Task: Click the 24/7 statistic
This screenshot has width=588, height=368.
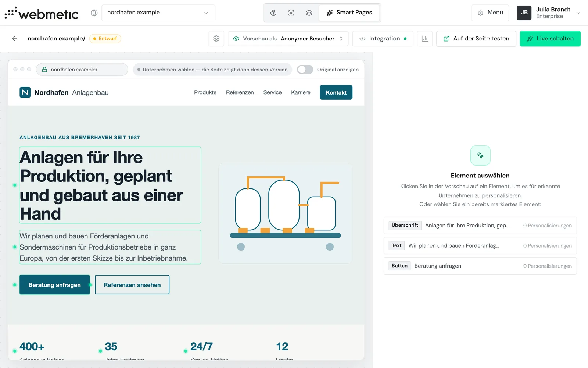Action: [201, 347]
